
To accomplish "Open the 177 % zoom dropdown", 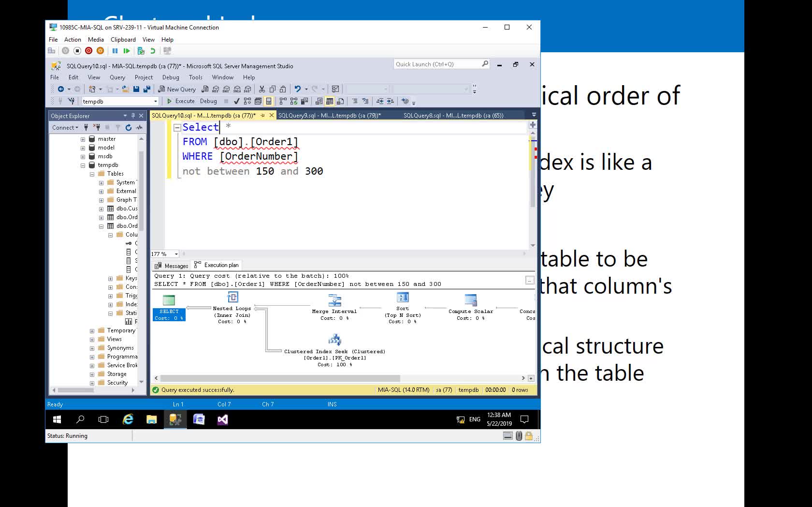I will 176,254.
